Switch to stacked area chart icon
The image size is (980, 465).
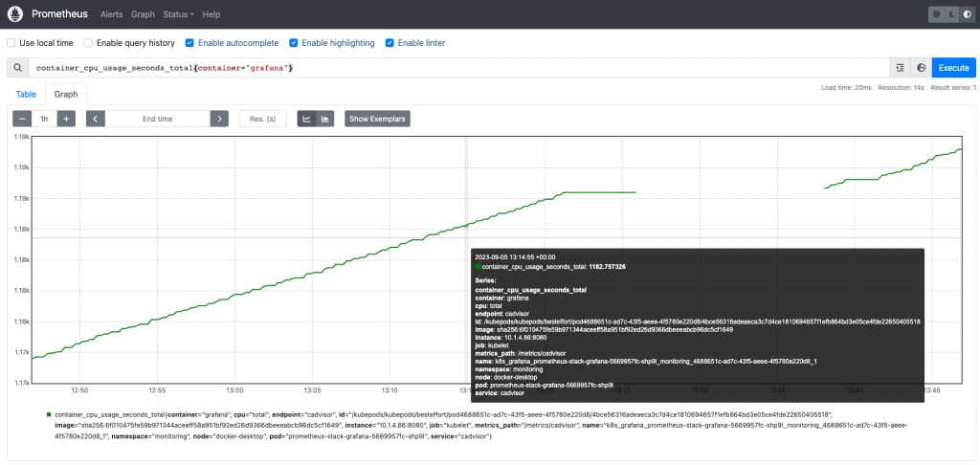pos(325,119)
